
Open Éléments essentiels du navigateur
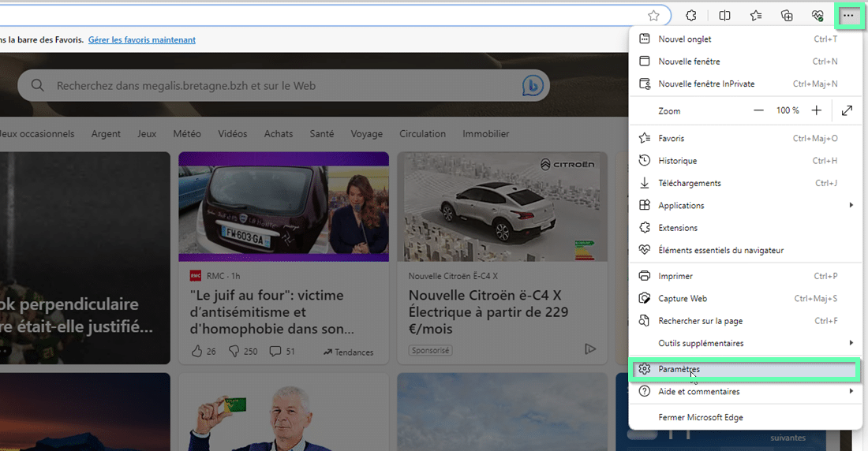point(745,250)
